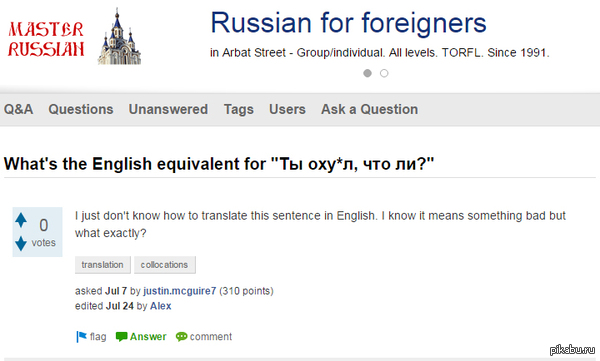Click the green Answer speech bubble icon

coord(121,337)
